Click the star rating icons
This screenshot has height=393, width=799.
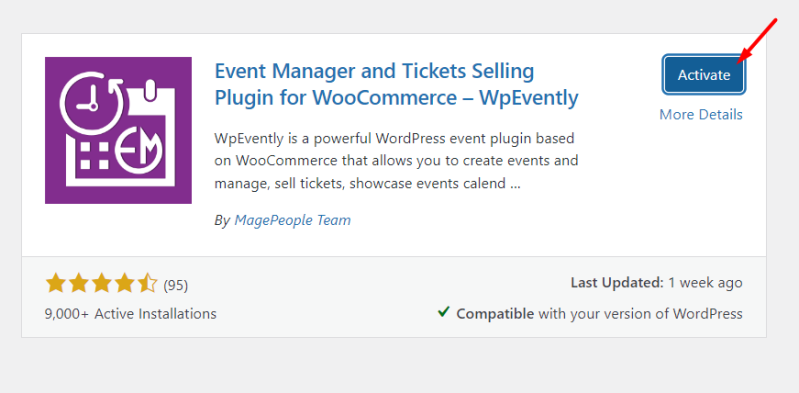101,283
